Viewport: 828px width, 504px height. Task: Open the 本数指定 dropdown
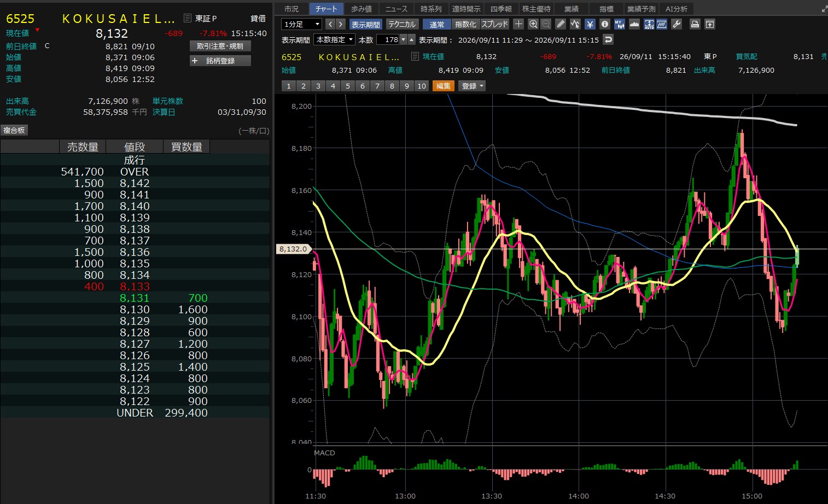click(x=334, y=39)
